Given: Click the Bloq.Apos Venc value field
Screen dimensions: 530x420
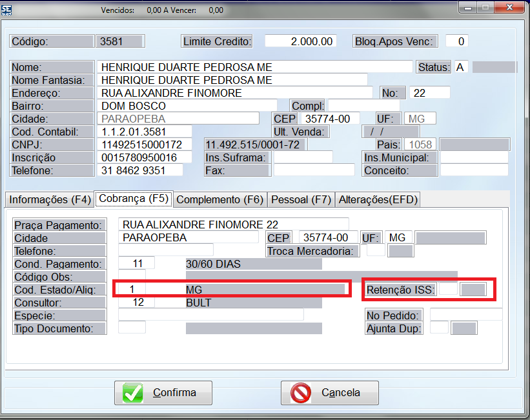Looking at the screenshot, I should click(456, 41).
